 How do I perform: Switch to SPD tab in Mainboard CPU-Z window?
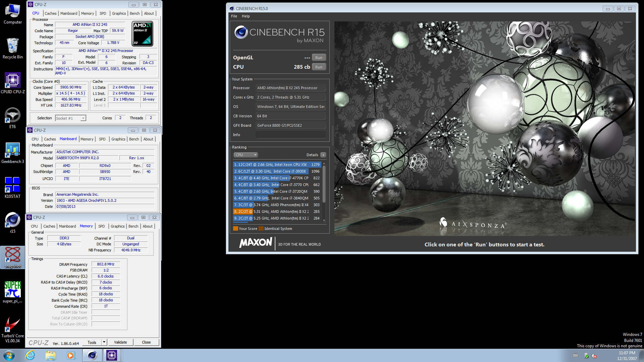pyautogui.click(x=102, y=139)
